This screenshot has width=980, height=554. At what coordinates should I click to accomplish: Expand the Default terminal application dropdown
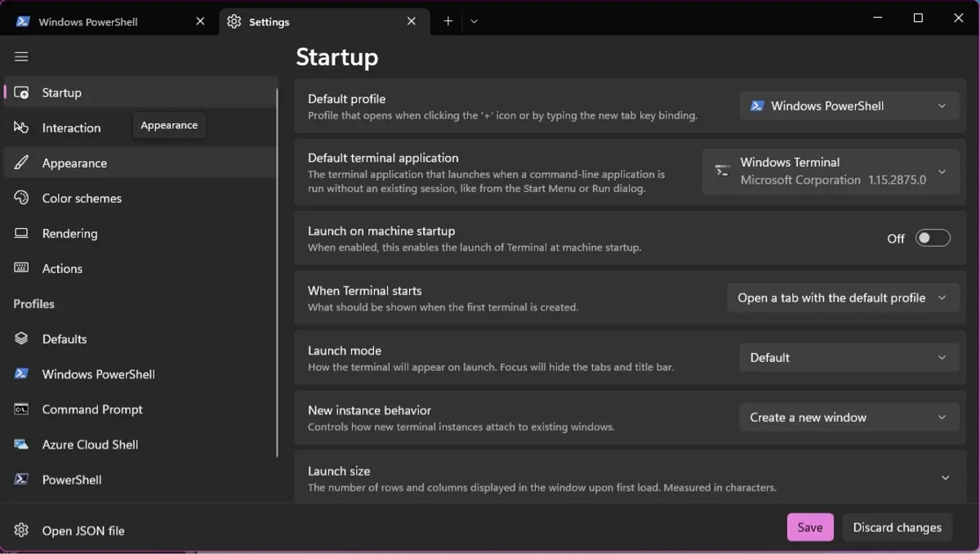click(831, 172)
